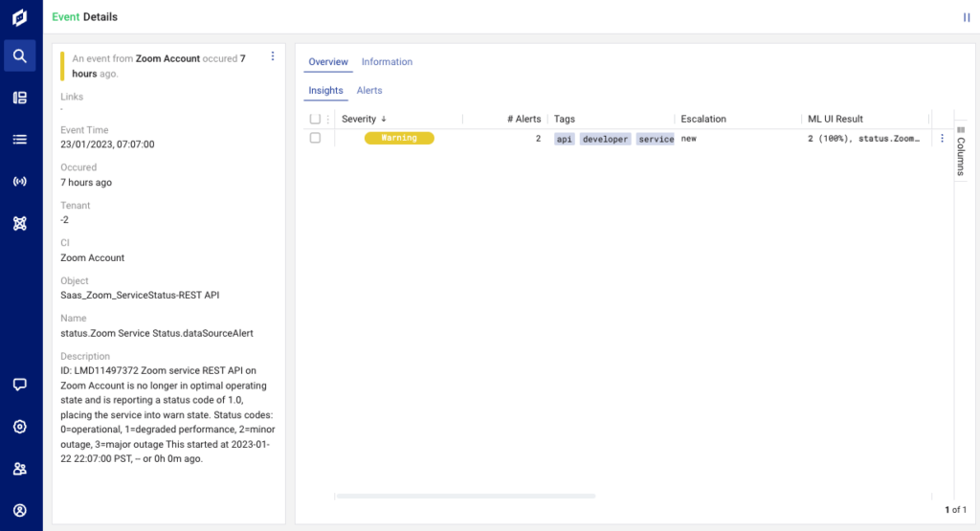Viewport: 980px width, 531px height.
Task: Open the Warning row three-dot menu
Action: 942,138
